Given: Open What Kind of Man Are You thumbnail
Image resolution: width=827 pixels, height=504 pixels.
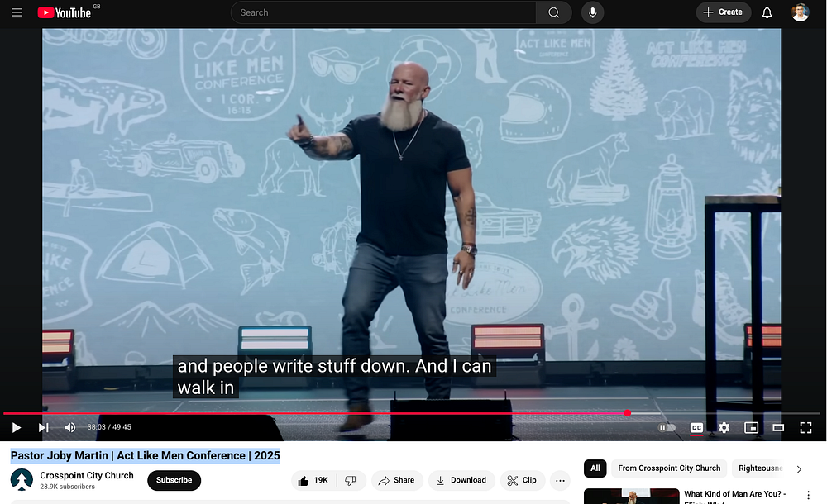Looking at the screenshot, I should pos(631,496).
